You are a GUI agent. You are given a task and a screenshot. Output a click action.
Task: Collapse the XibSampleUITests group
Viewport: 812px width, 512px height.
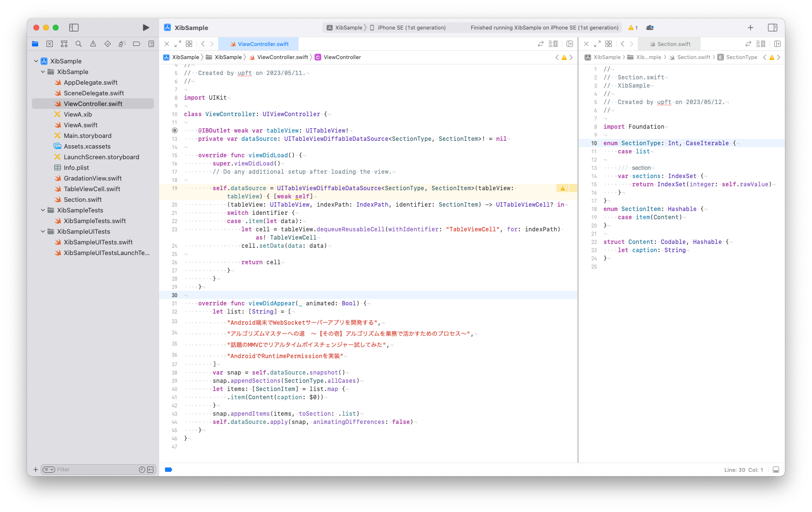43,231
